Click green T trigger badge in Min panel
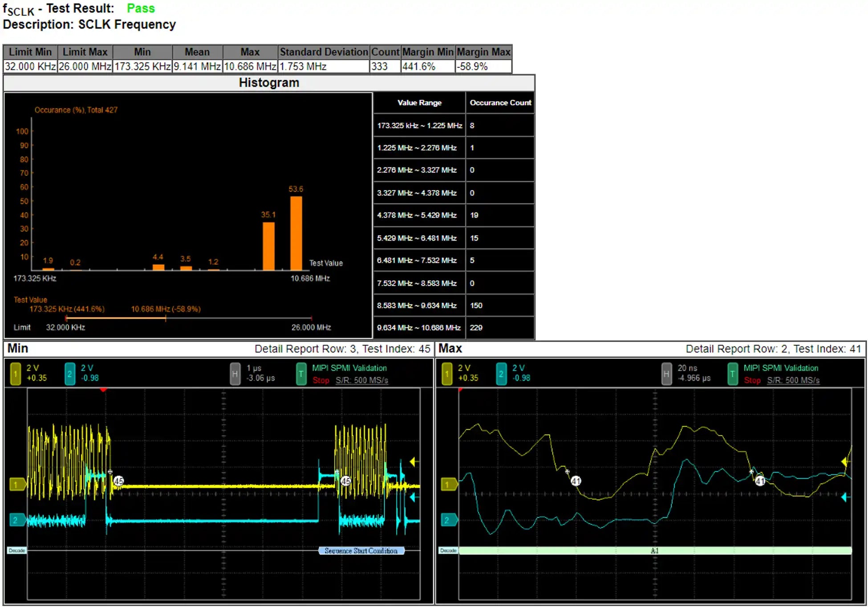 point(301,374)
